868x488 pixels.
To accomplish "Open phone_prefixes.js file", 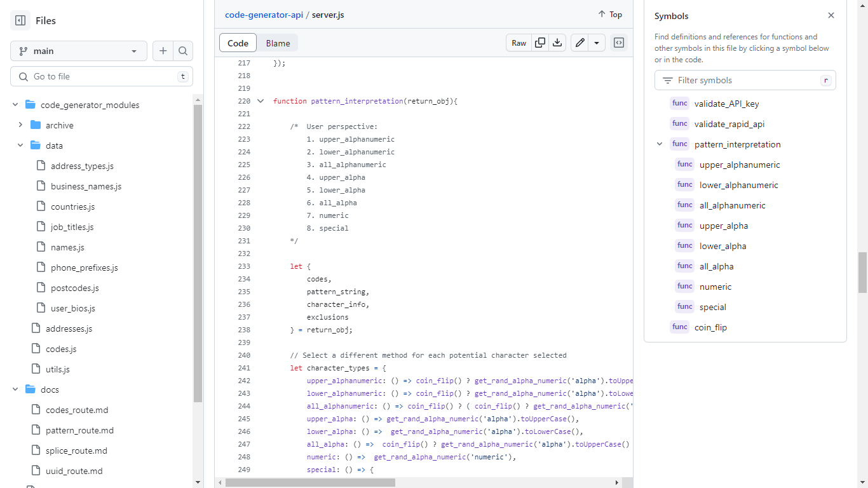I will (x=85, y=268).
